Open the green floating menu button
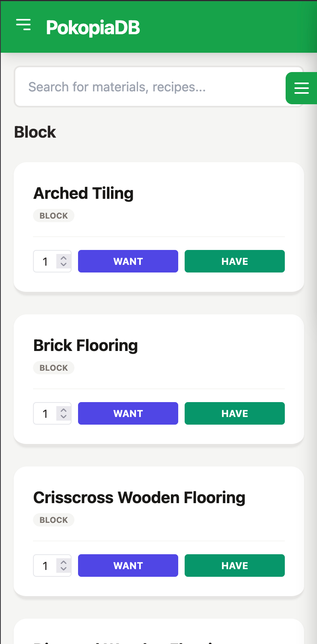 click(301, 88)
